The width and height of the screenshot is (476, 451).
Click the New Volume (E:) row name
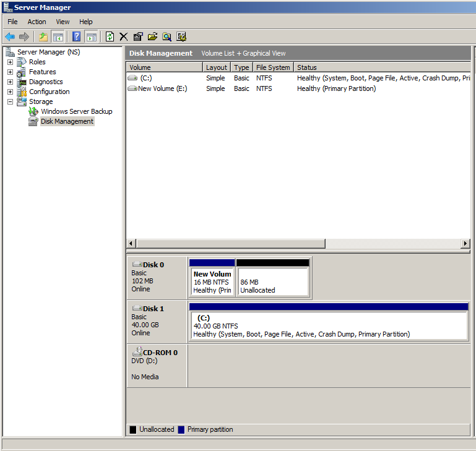(x=162, y=88)
